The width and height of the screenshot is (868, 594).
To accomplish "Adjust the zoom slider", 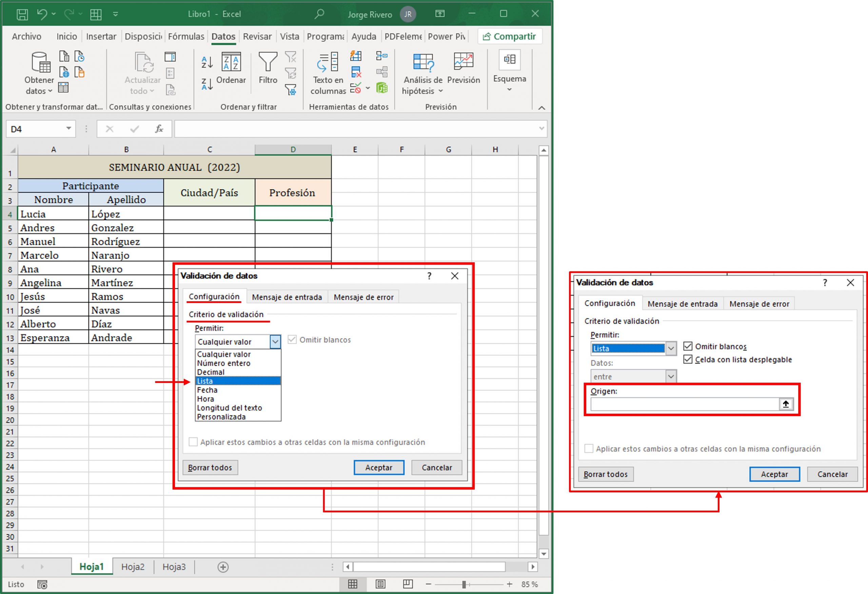I will coord(464,584).
